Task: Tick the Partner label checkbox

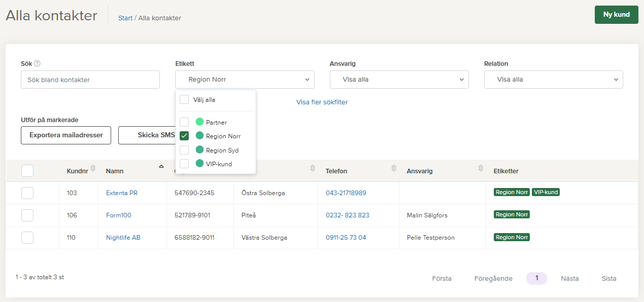Action: pos(184,122)
